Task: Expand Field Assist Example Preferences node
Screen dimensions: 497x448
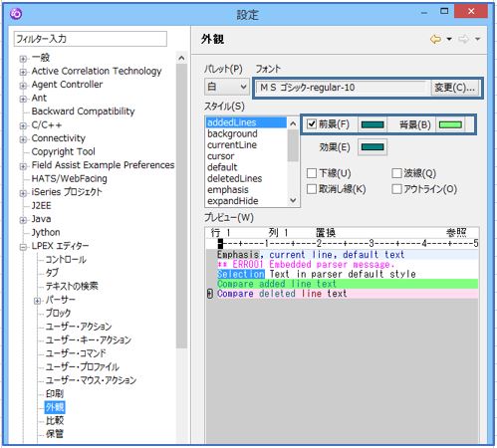Action: pos(23,166)
